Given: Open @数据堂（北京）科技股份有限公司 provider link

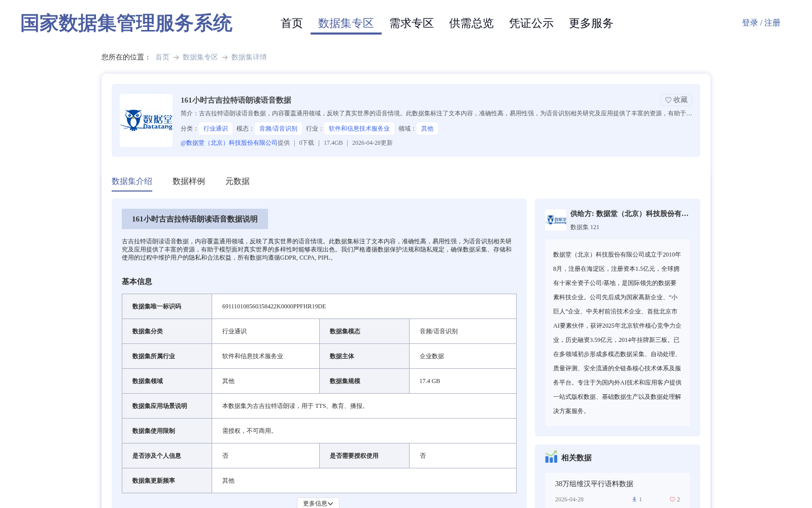Looking at the screenshot, I should tap(229, 143).
